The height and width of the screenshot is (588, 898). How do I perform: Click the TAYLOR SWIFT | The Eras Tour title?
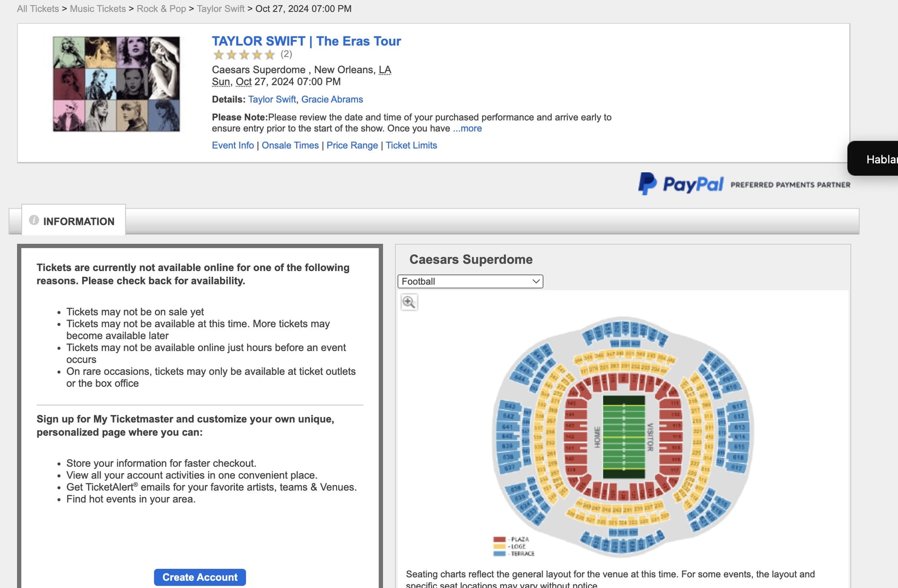tap(306, 41)
